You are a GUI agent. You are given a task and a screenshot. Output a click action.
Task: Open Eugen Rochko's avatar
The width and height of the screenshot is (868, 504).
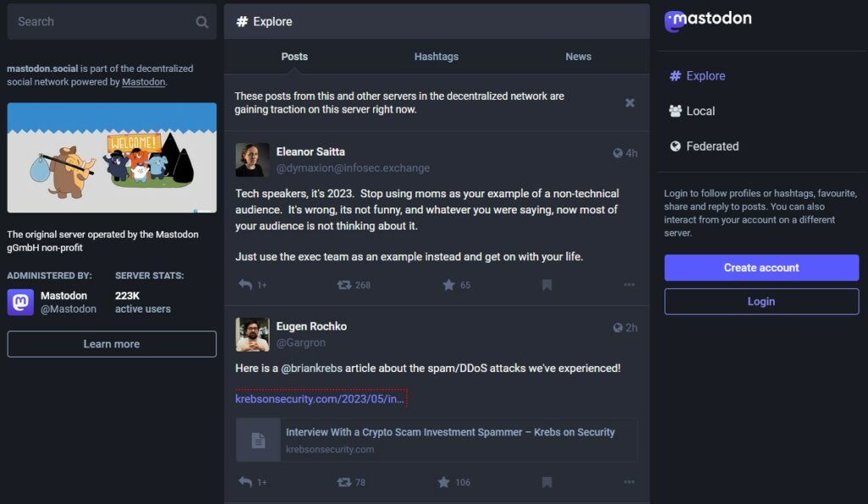point(253,335)
